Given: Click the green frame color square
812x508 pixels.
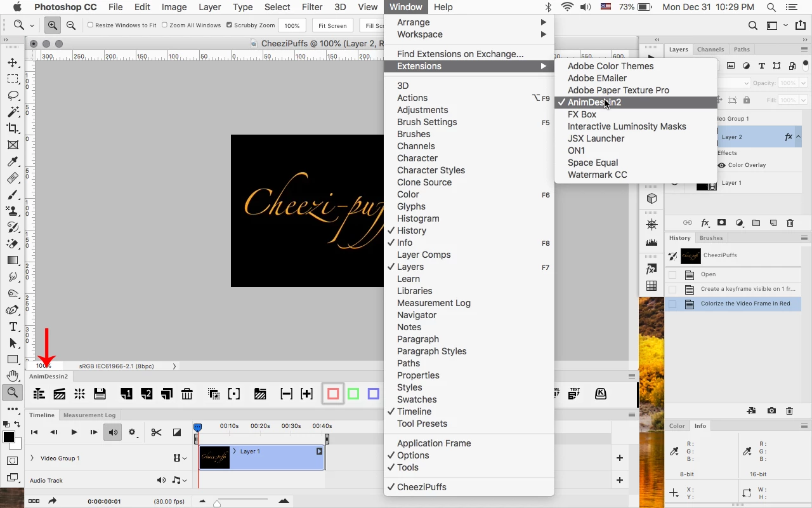Looking at the screenshot, I should [x=353, y=394].
